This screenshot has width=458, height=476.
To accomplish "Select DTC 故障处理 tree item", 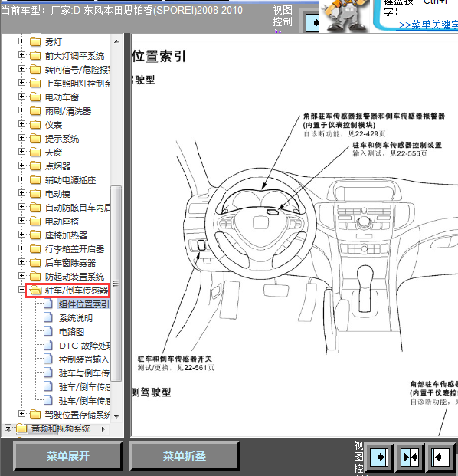I will [84, 346].
